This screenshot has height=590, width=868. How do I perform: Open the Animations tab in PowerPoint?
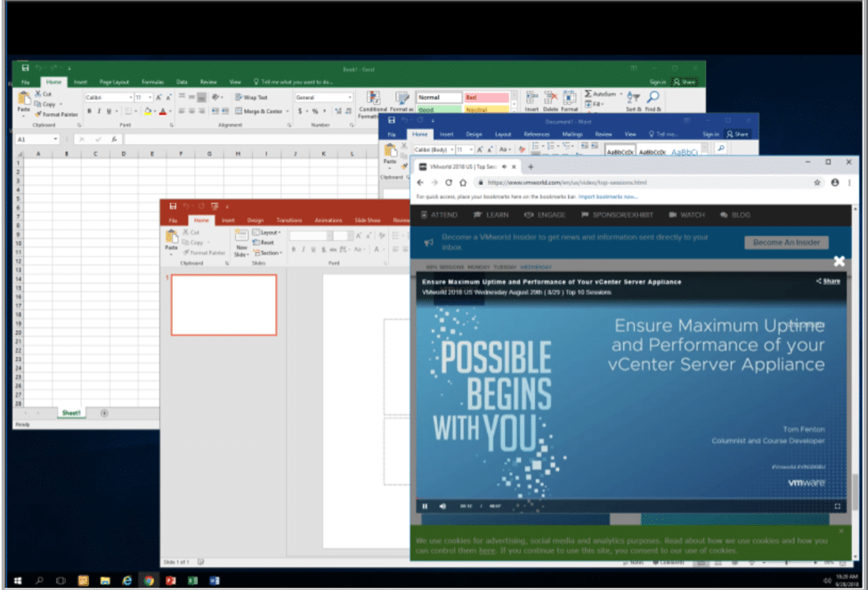coord(329,221)
